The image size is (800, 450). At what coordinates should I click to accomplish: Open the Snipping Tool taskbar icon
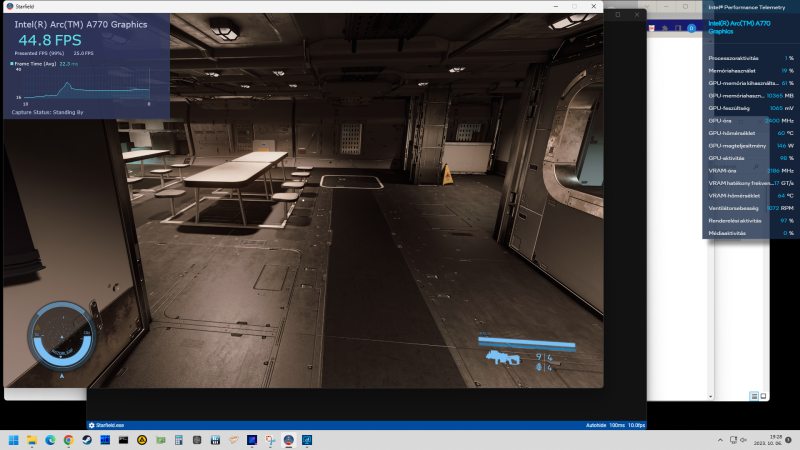pyautogui.click(x=270, y=440)
